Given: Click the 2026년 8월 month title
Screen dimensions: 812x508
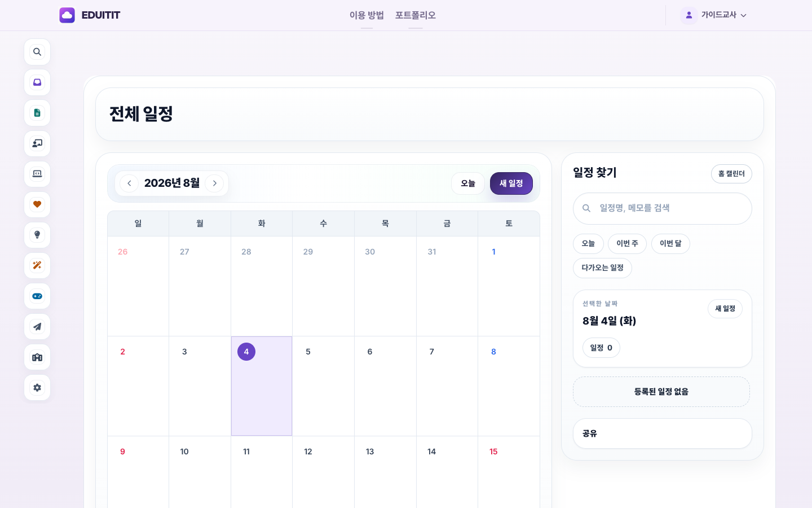Looking at the screenshot, I should [172, 183].
